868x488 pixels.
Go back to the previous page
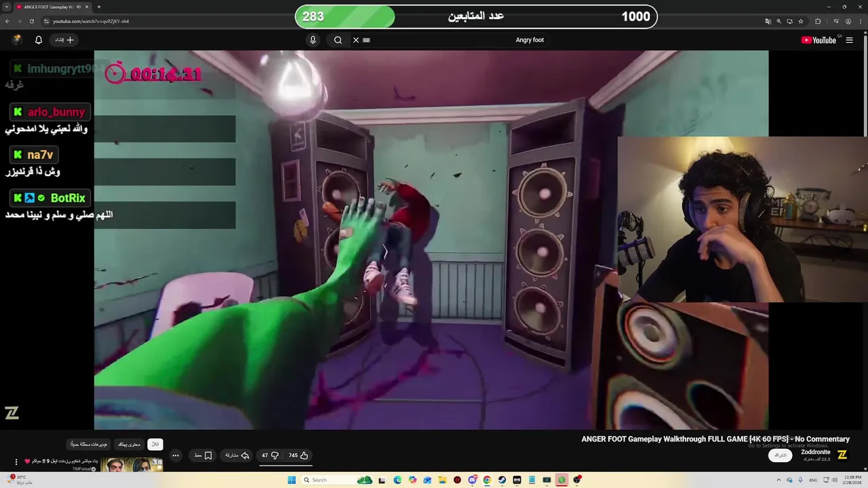point(7,21)
